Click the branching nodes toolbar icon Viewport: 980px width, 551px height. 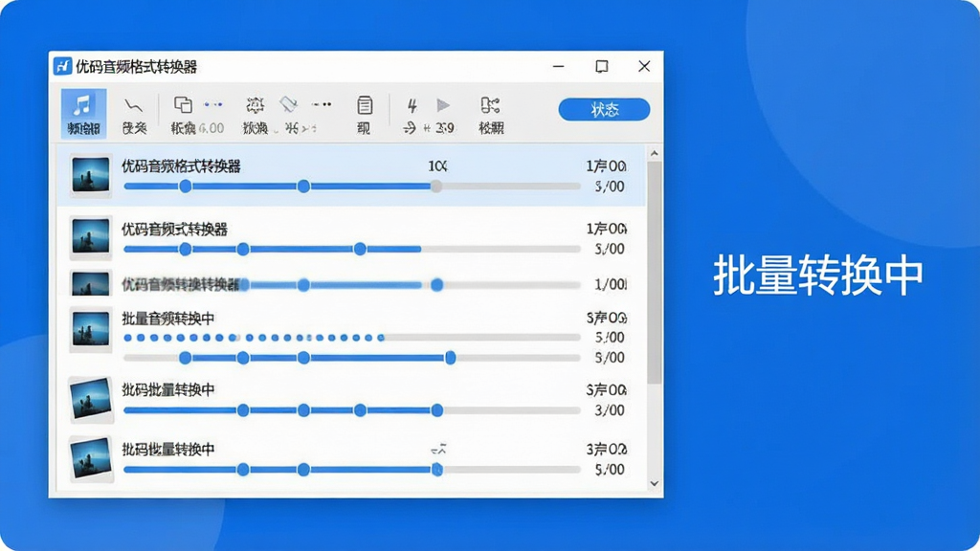[x=490, y=105]
